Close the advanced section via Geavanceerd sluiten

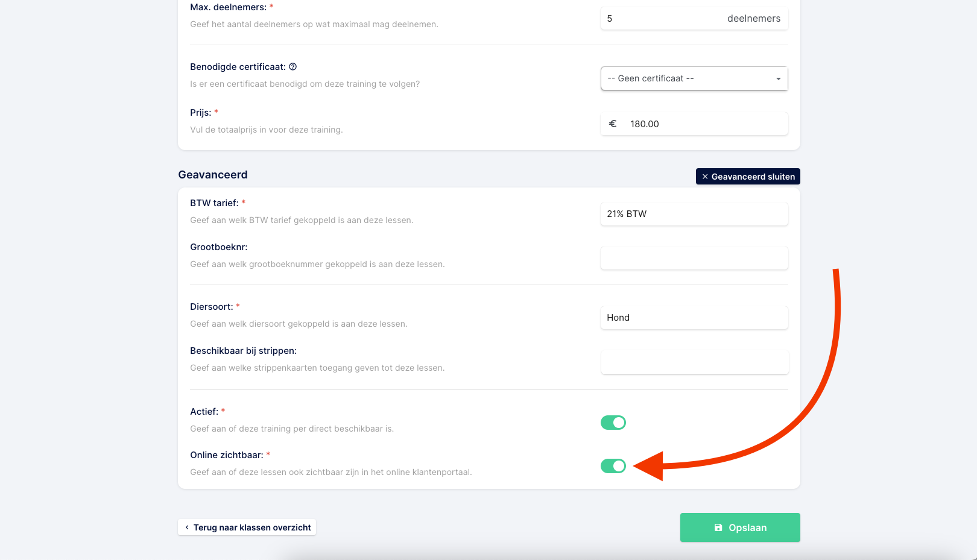748,177
